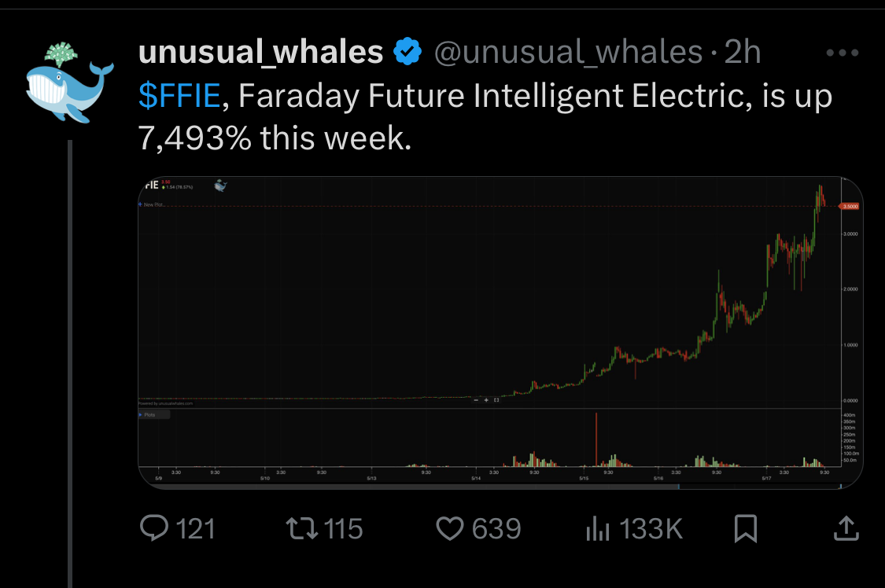Image resolution: width=885 pixels, height=588 pixels.
Task: Click the whale logo inside the chart
Action: (220, 186)
